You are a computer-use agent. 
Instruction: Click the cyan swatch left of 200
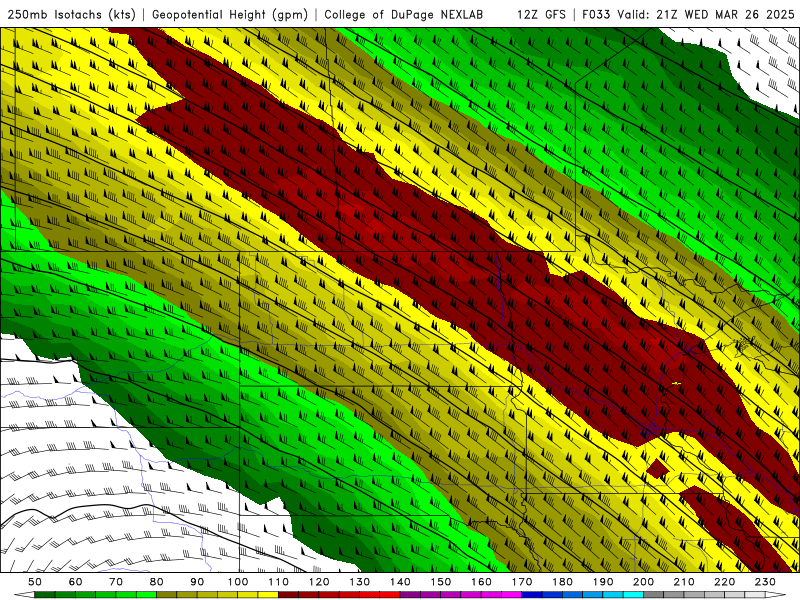click(x=634, y=596)
